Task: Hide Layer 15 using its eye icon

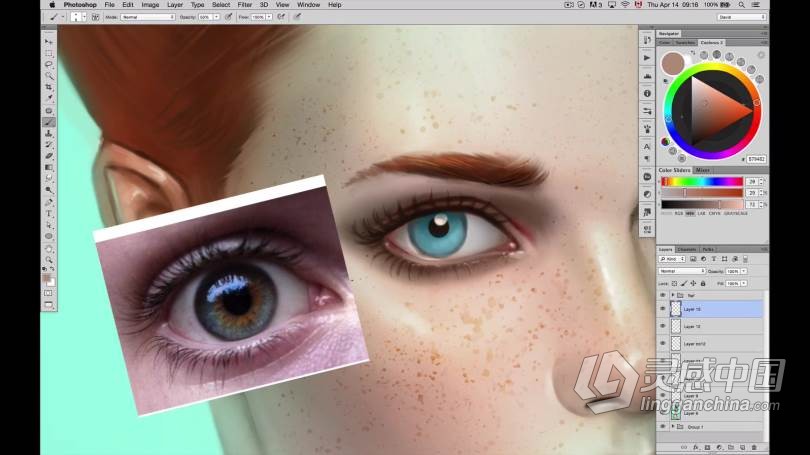Action: tap(662, 310)
